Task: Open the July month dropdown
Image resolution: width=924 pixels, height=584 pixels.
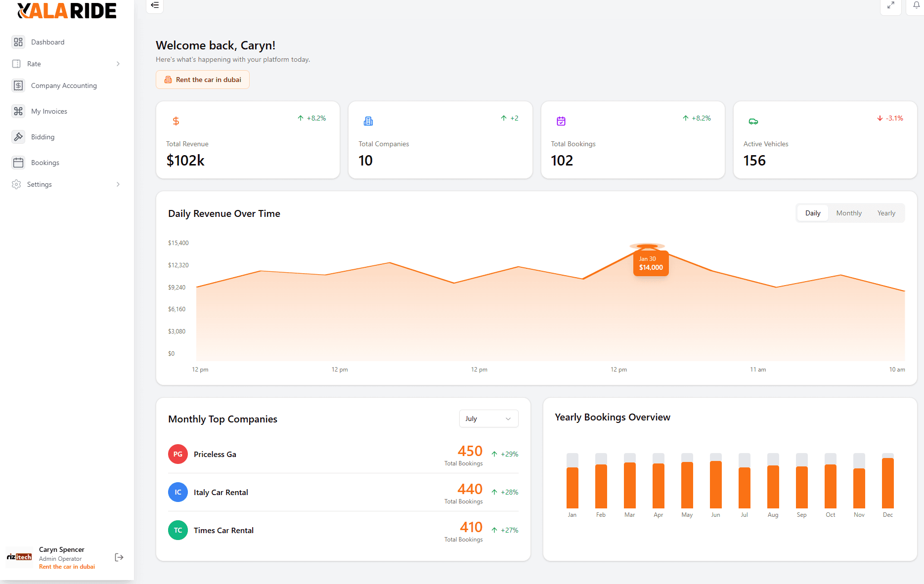Action: (488, 418)
